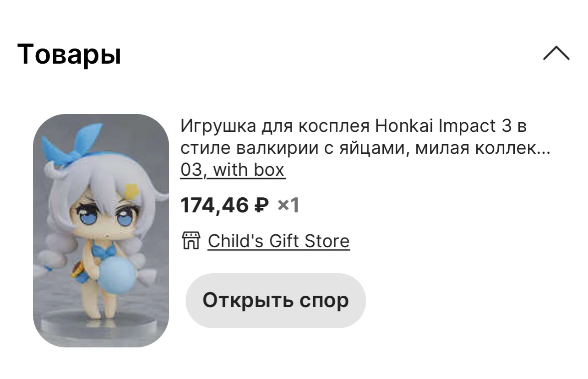Click the underlined with box option text

tap(249, 170)
